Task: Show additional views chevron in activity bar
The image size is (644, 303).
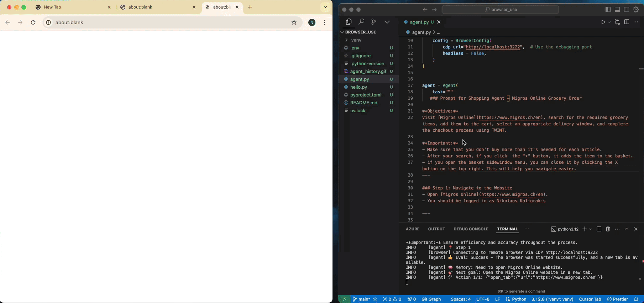Action: pos(387,22)
